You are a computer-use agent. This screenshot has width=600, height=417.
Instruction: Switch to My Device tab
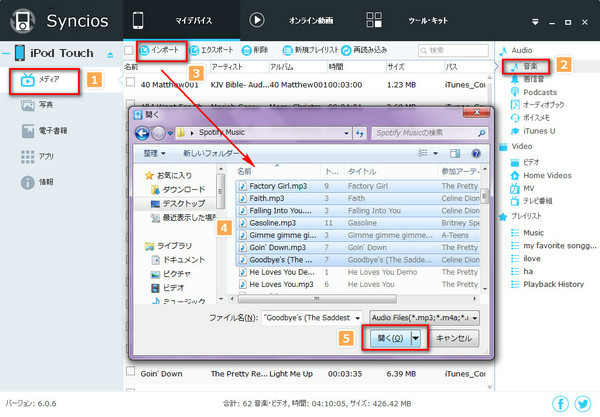182,20
